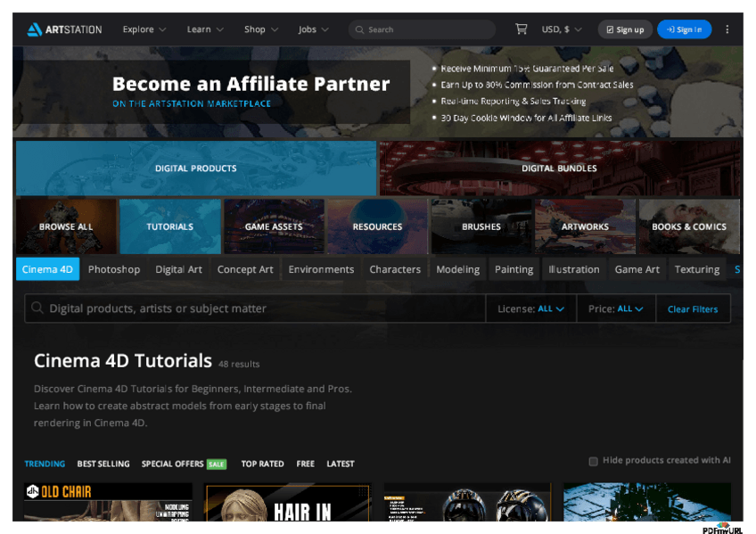Switch to Best Selling sort tab
The height and width of the screenshot is (534, 756).
(103, 464)
